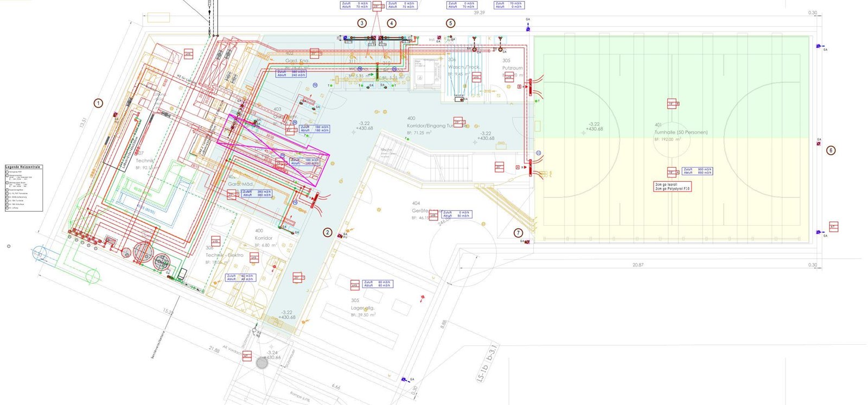Click the "8.88" dimension text
Screen dimensions: 868x405
click(x=443, y=325)
